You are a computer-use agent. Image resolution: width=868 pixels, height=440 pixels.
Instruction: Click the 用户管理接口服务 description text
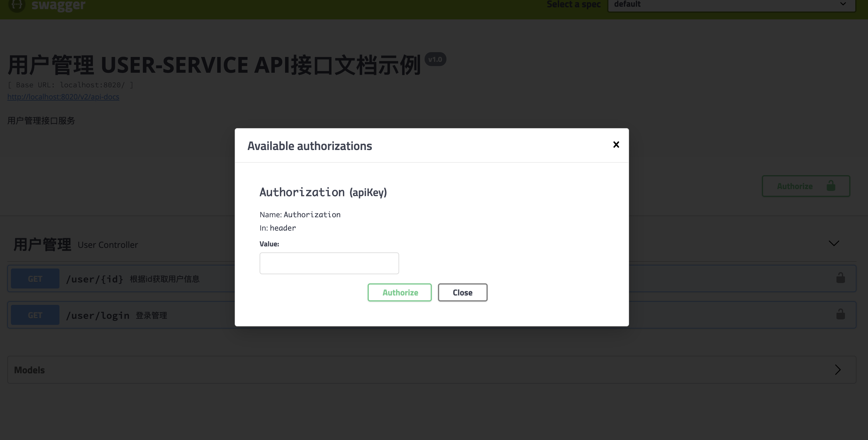point(41,121)
